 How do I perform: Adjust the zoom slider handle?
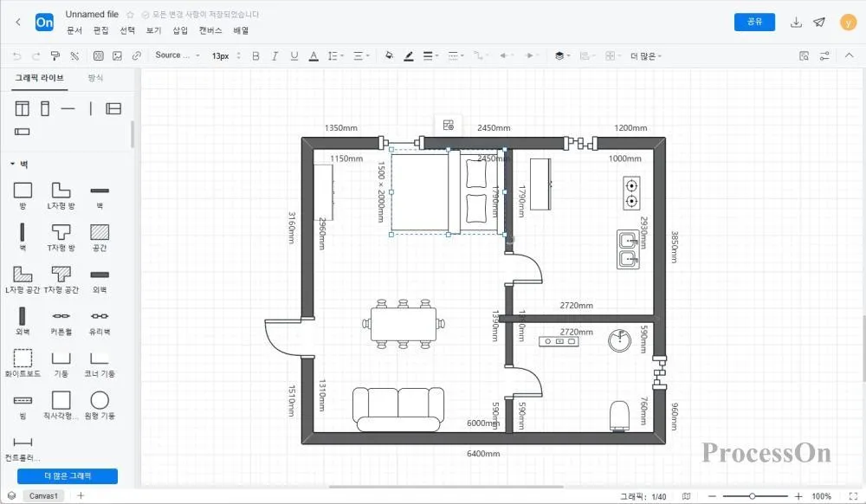[x=753, y=496]
